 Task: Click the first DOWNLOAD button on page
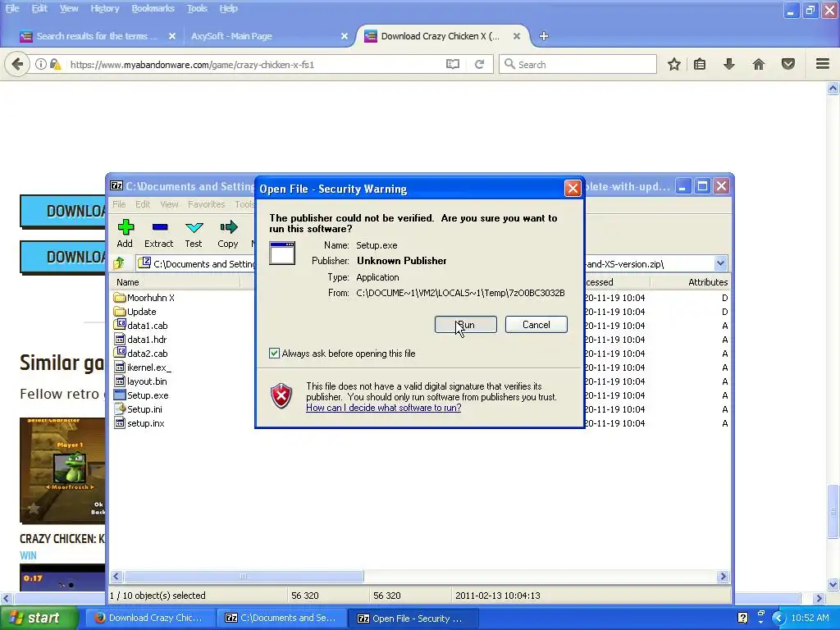tap(62, 211)
